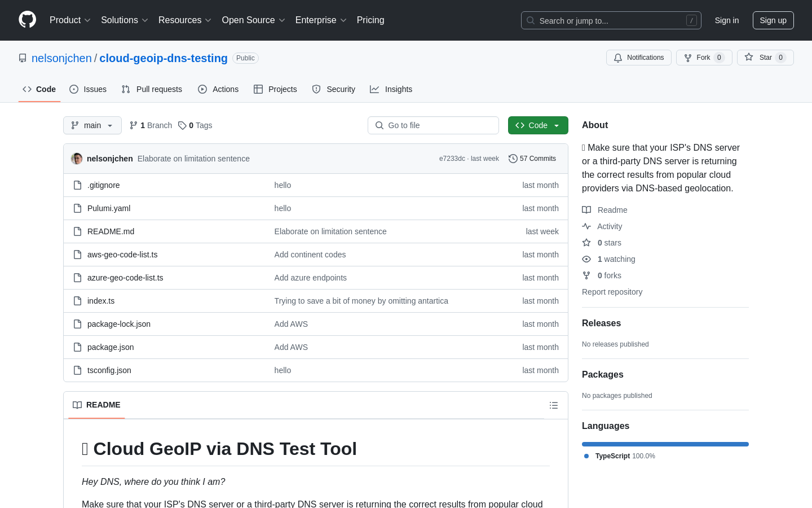Click the file icon next to Pulumi.yaml
812x508 pixels.
tap(78, 208)
